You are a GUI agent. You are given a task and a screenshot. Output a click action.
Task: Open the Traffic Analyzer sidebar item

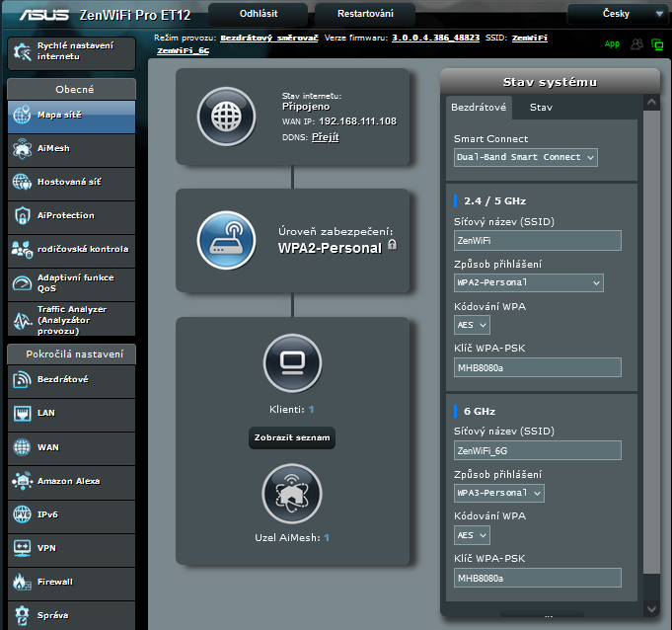[x=71, y=320]
